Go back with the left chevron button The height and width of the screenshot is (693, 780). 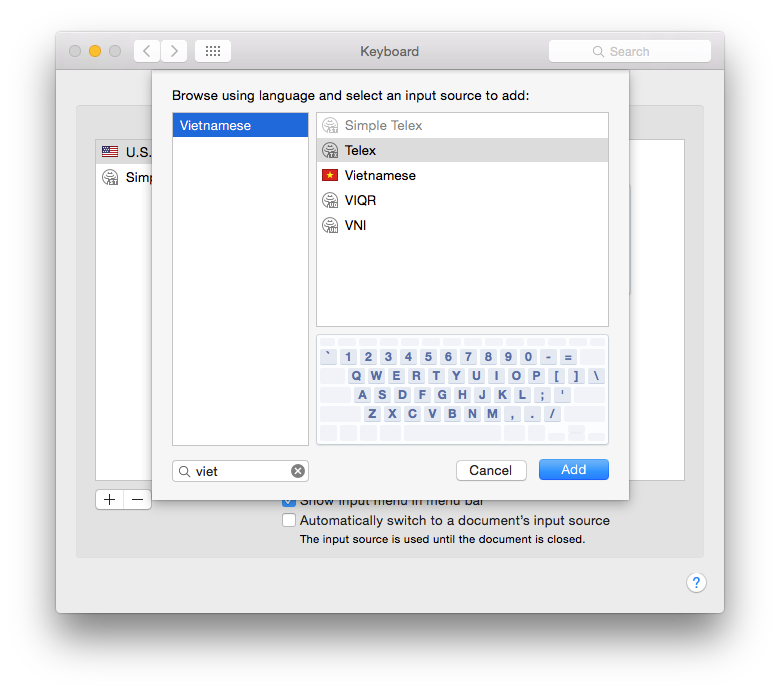tap(147, 51)
